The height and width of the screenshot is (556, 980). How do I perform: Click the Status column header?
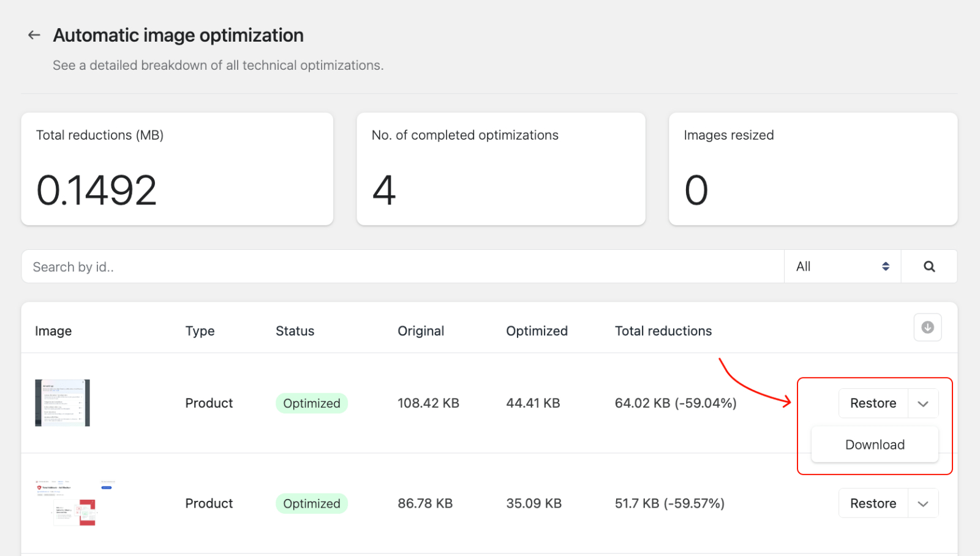(295, 331)
